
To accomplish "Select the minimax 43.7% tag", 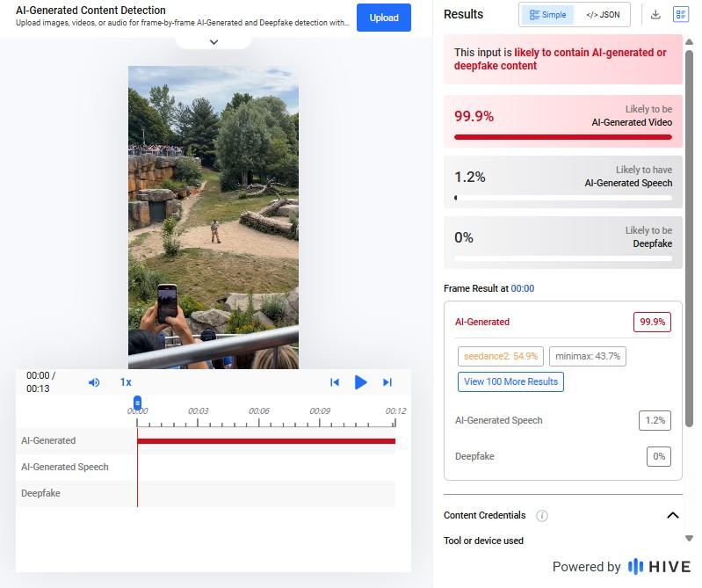I will point(588,356).
